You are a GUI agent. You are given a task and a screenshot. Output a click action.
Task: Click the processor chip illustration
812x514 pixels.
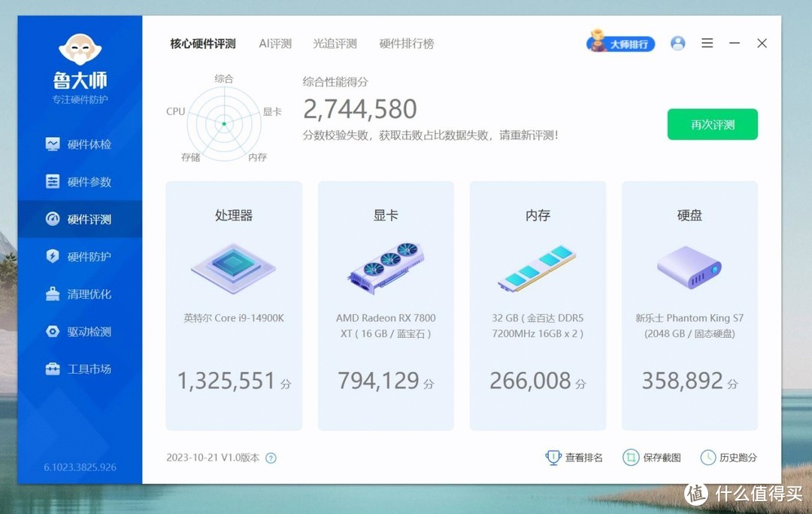(x=234, y=268)
